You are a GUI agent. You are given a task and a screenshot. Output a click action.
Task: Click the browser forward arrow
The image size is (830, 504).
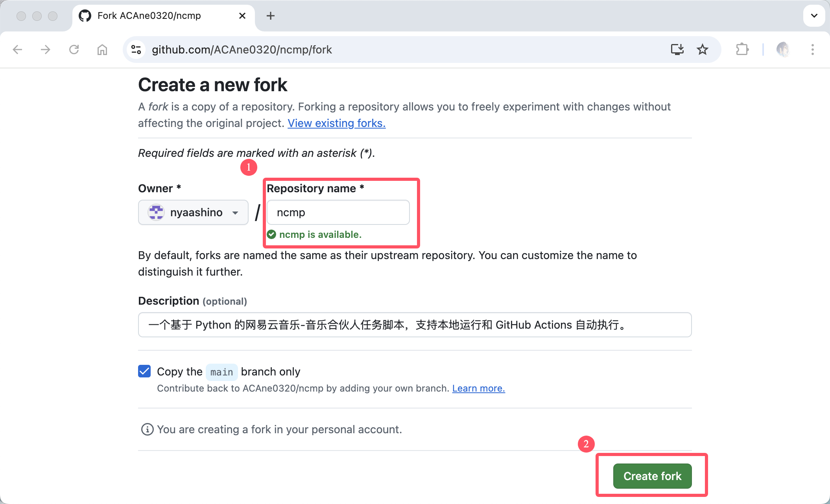[x=46, y=50]
